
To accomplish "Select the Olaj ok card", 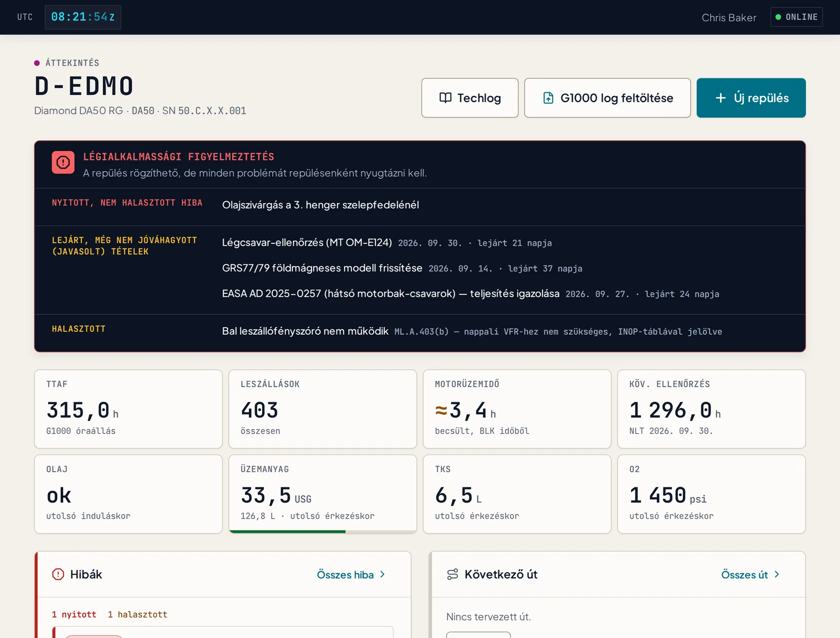I will 128,494.
